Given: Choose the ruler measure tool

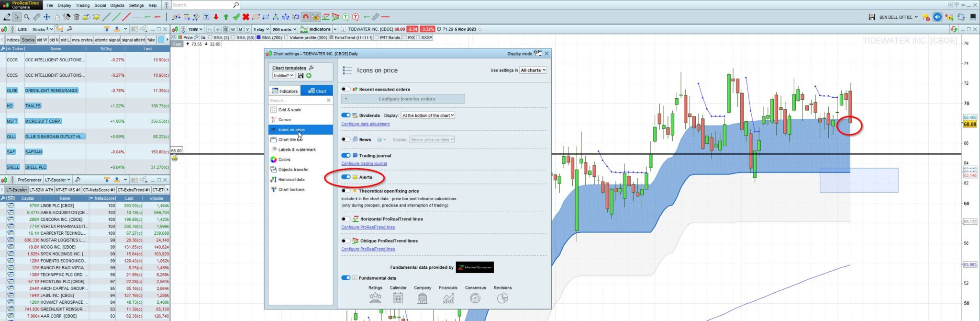Looking at the screenshot, I should click(36, 17).
